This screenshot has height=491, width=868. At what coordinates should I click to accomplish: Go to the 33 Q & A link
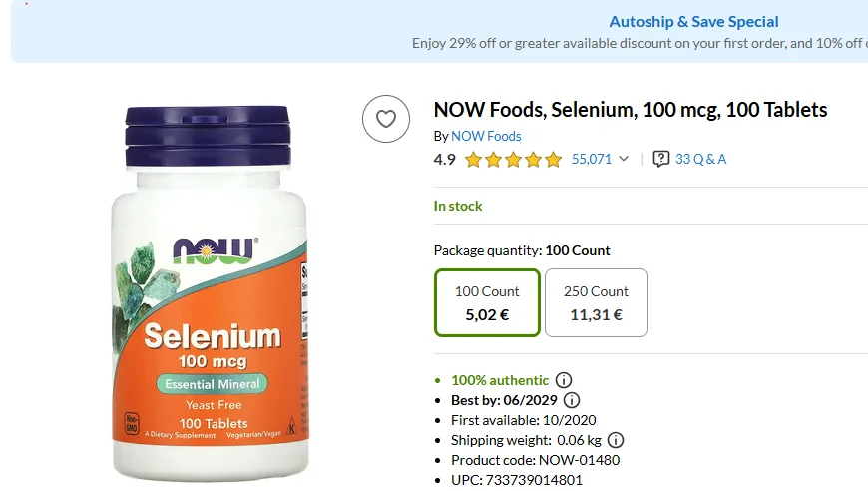(x=701, y=159)
